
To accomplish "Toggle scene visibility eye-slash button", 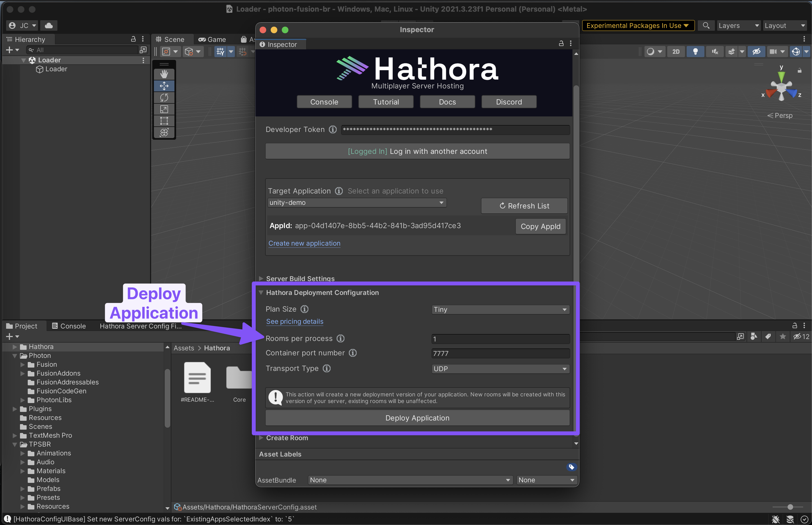I will click(x=757, y=52).
